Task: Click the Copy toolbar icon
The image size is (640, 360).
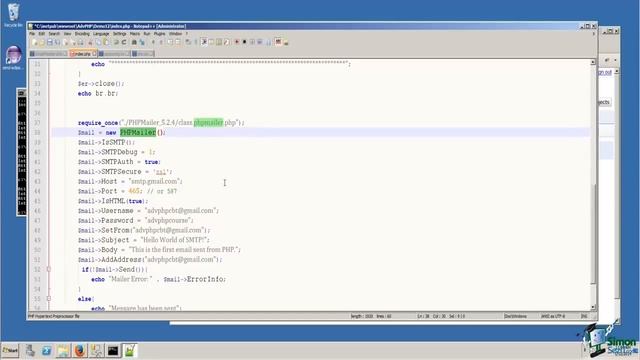Action: pos(98,42)
